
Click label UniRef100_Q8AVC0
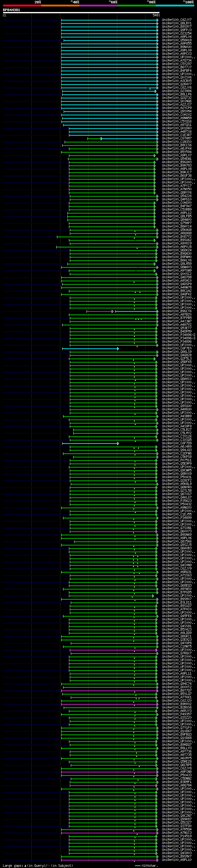tap(177, 379)
